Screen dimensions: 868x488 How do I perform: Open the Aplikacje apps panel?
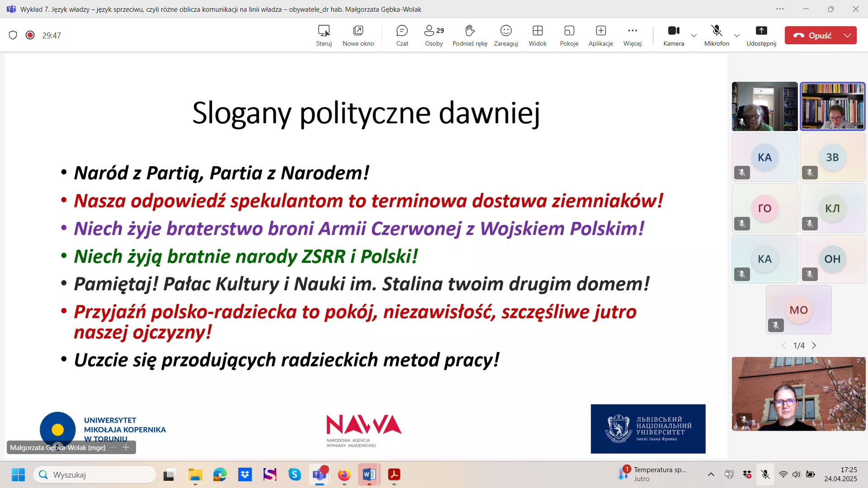point(600,35)
